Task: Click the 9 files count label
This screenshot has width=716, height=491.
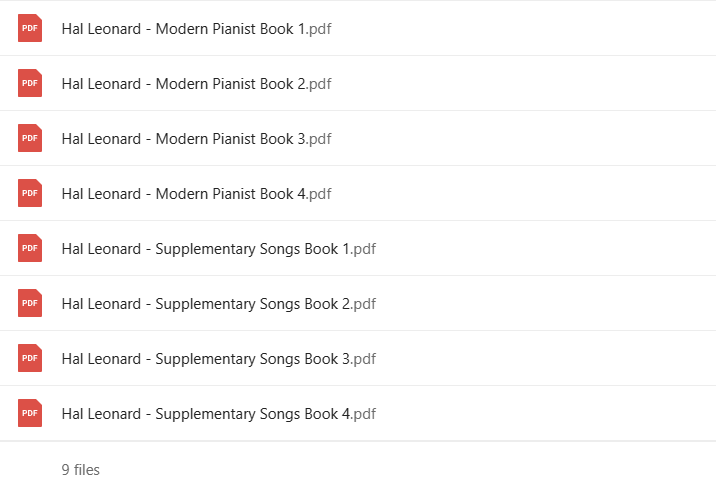Action: click(x=80, y=470)
